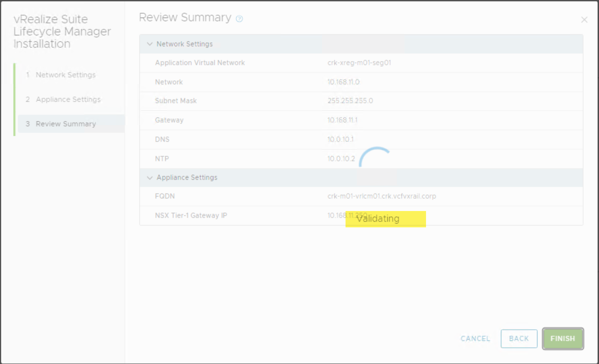Select the crk-xreg-m01-seg01 network value
Screen dimensions: 599x364
[359, 63]
